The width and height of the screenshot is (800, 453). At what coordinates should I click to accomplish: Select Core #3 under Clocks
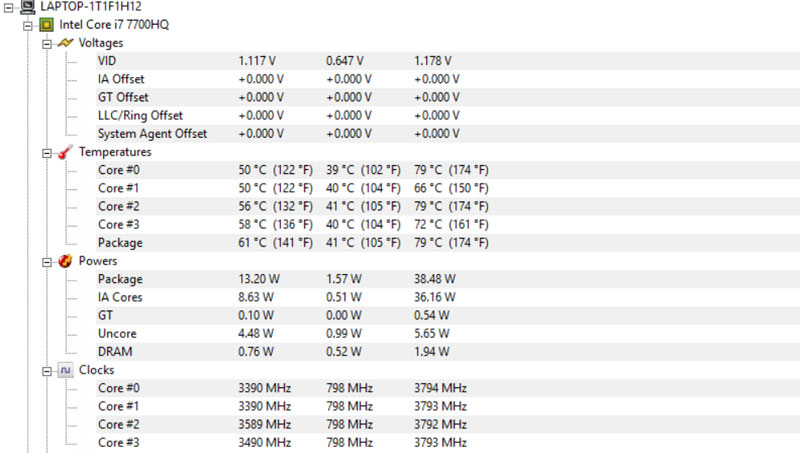(448, 443)
